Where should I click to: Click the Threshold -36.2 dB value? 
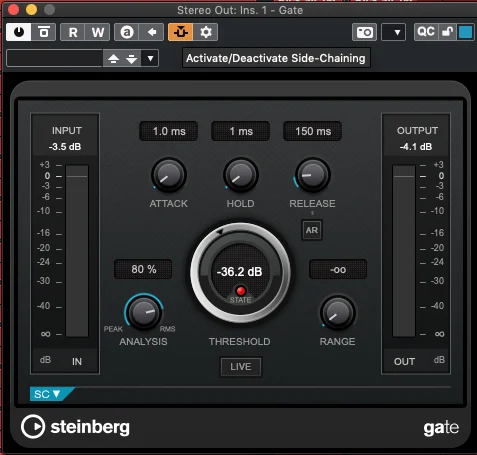click(x=240, y=271)
